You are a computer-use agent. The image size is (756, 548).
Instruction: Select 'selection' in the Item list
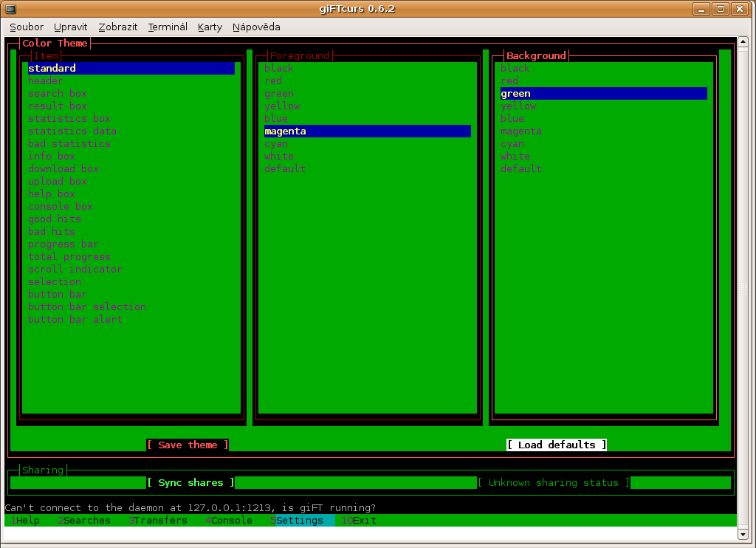[55, 281]
